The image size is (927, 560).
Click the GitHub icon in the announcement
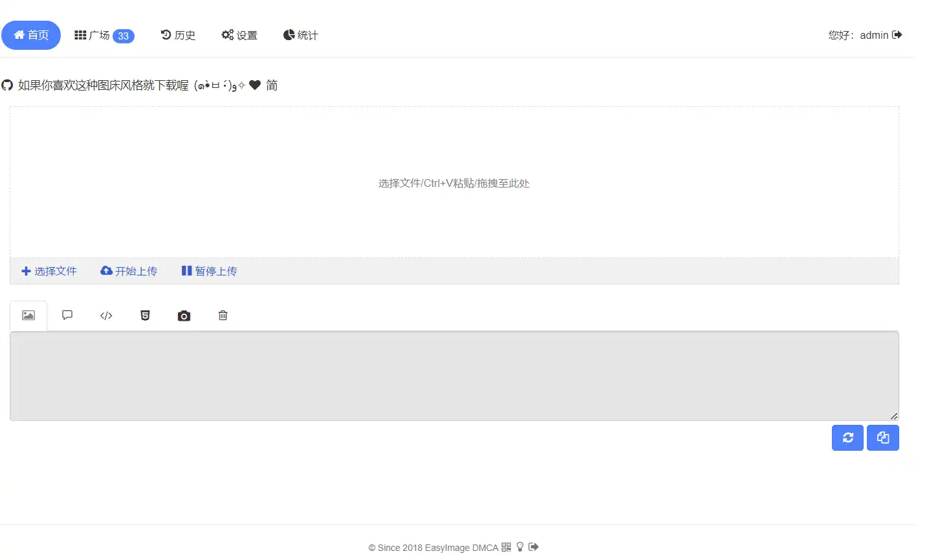[7, 85]
